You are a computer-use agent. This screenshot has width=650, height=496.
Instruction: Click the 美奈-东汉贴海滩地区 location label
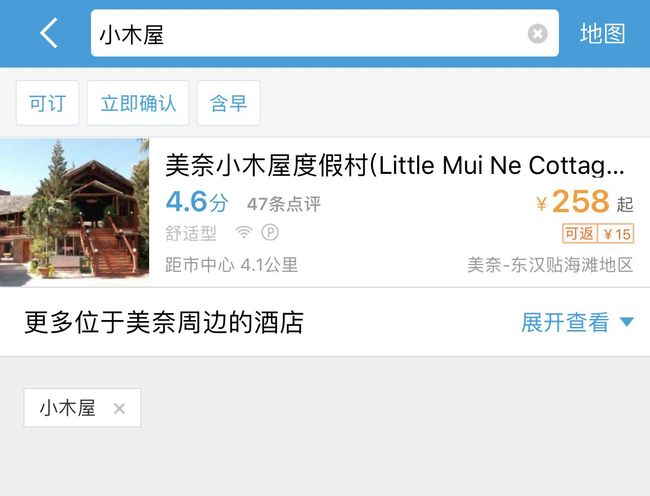pyautogui.click(x=550, y=265)
